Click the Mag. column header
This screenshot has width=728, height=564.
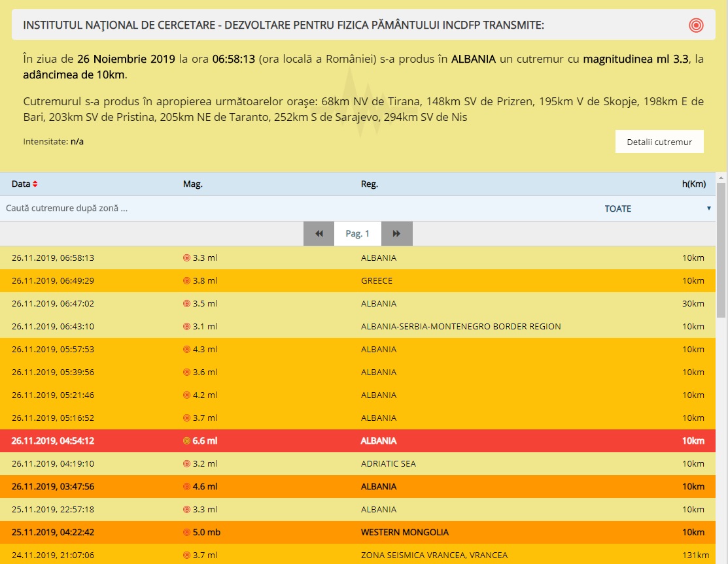pyautogui.click(x=193, y=184)
